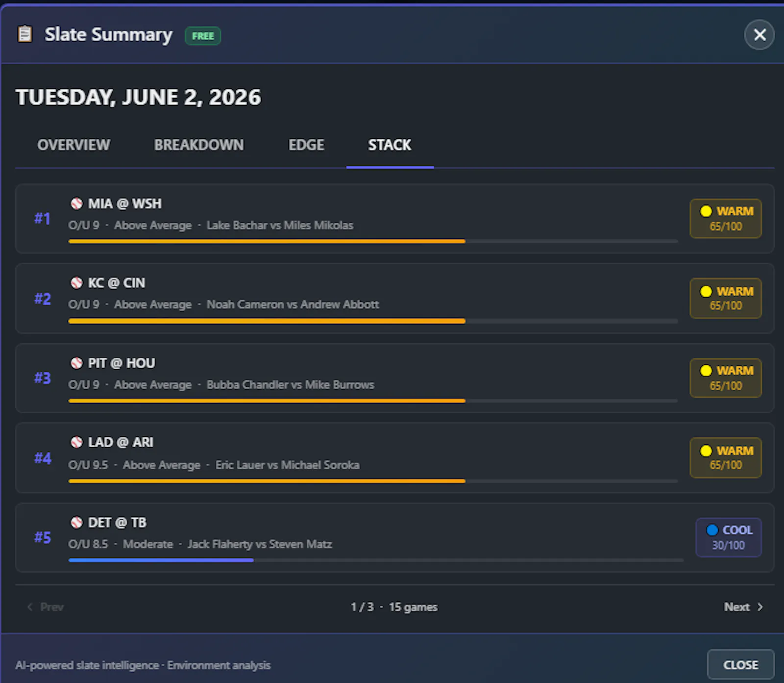
Task: Click the baseball icon for PIT @ HOU
Action: click(x=76, y=363)
